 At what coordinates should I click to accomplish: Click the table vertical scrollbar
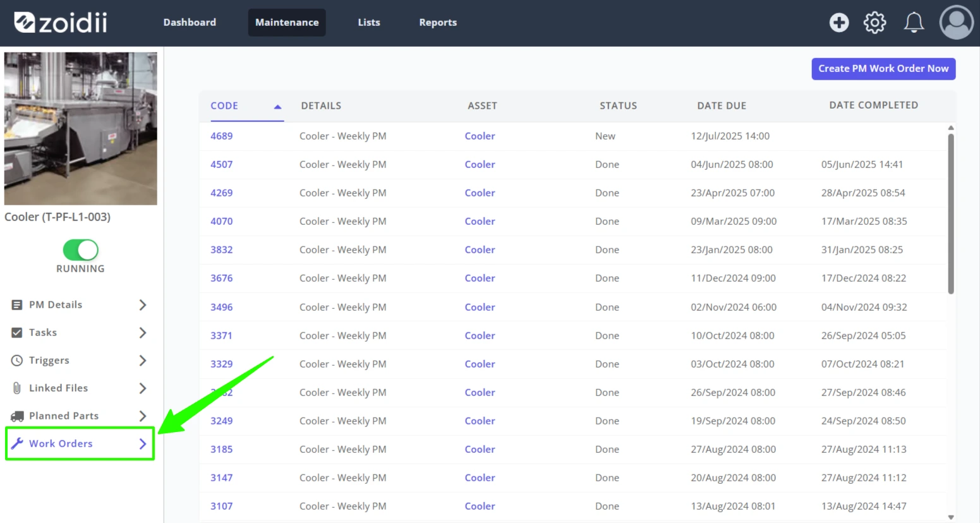pos(951,213)
